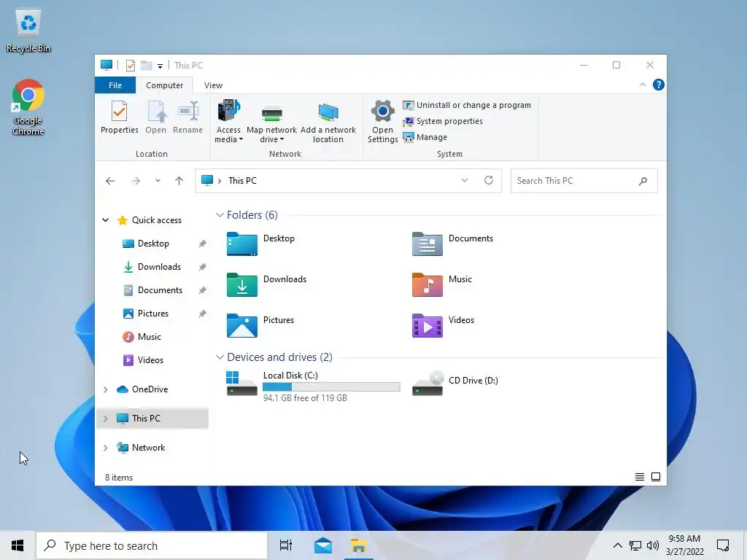Image resolution: width=747 pixels, height=560 pixels.
Task: Go back with the Back arrow
Action: pos(110,181)
